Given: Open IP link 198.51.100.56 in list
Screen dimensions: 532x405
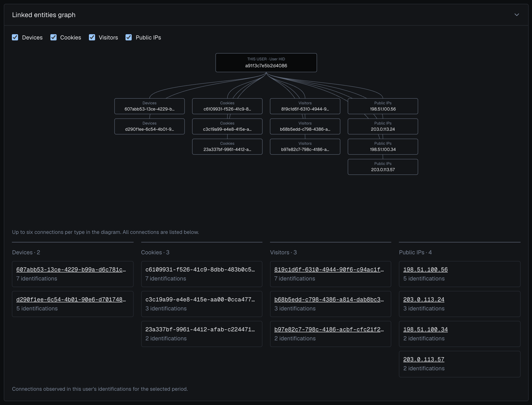Looking at the screenshot, I should pyautogui.click(x=426, y=270).
